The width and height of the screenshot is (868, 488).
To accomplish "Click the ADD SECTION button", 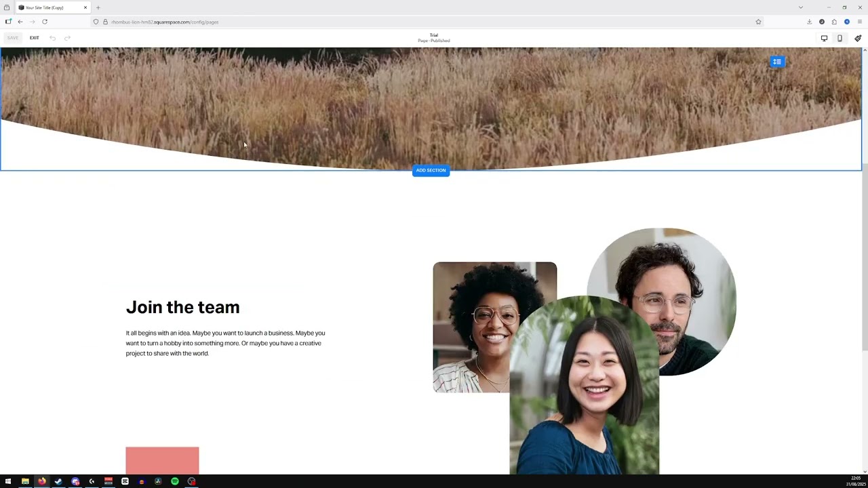I will pos(431,170).
